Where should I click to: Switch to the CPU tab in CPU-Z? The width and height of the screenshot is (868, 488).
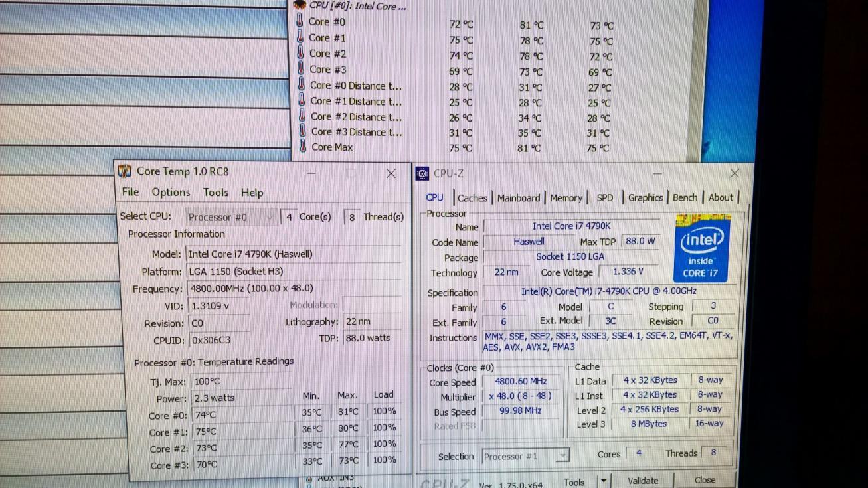(435, 197)
